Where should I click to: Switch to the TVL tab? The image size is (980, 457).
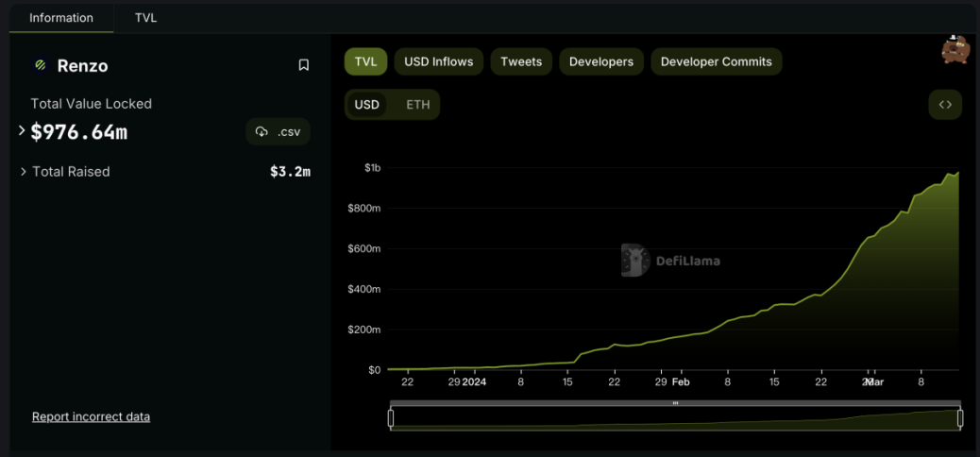(x=145, y=18)
